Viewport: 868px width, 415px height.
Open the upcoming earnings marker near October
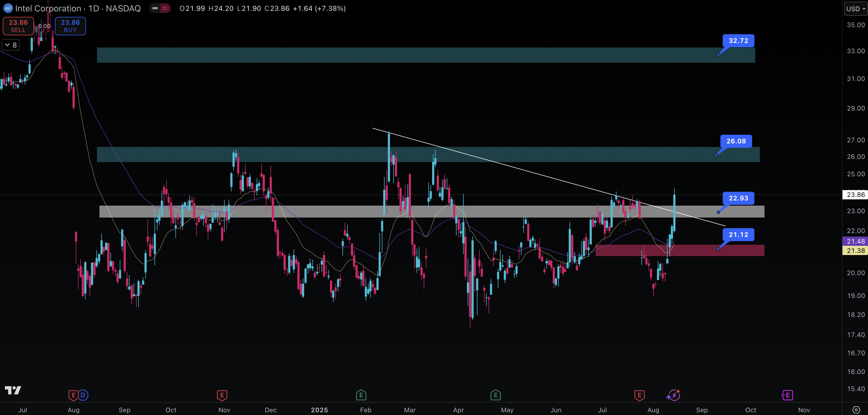pos(787,395)
